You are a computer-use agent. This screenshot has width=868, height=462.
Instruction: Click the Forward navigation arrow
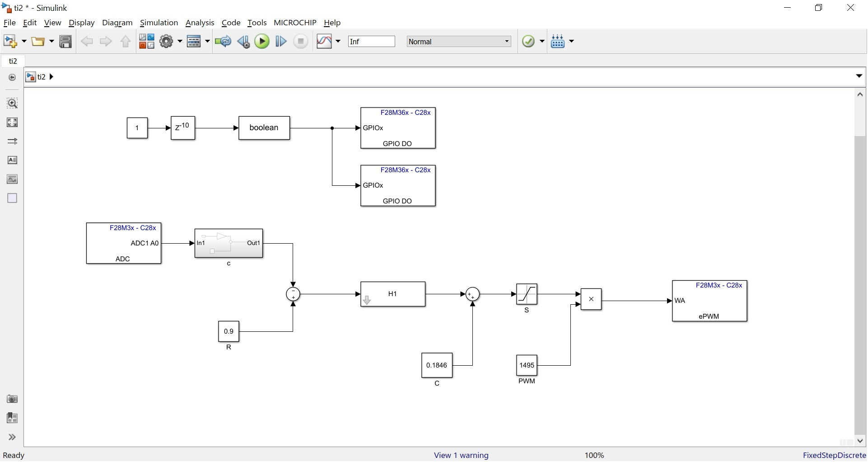coord(106,42)
